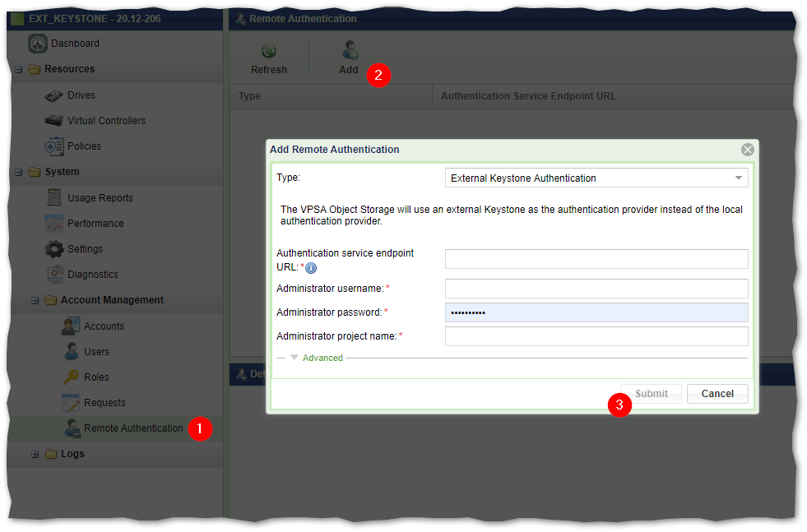
Task: Click the Users icon
Action: pyautogui.click(x=72, y=351)
